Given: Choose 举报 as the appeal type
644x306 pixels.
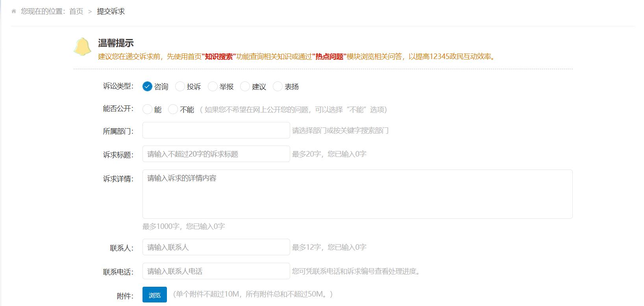Looking at the screenshot, I should pyautogui.click(x=213, y=87).
